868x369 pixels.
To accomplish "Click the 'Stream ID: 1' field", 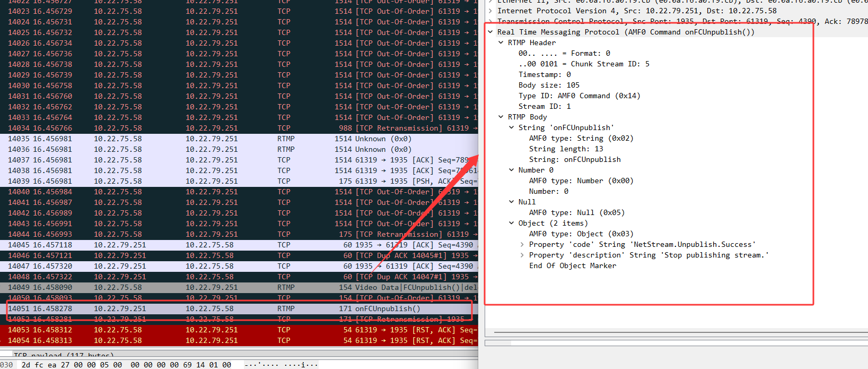I will pos(545,106).
